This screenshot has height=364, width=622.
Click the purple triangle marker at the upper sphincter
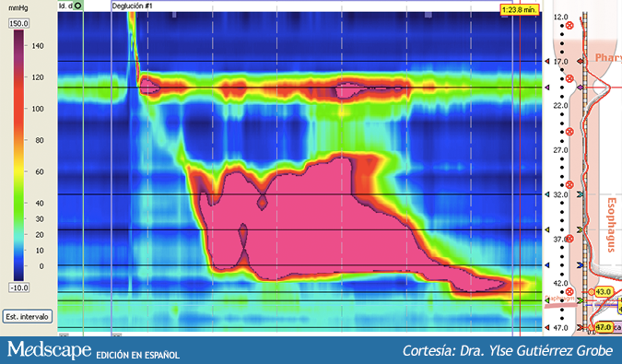click(x=547, y=88)
